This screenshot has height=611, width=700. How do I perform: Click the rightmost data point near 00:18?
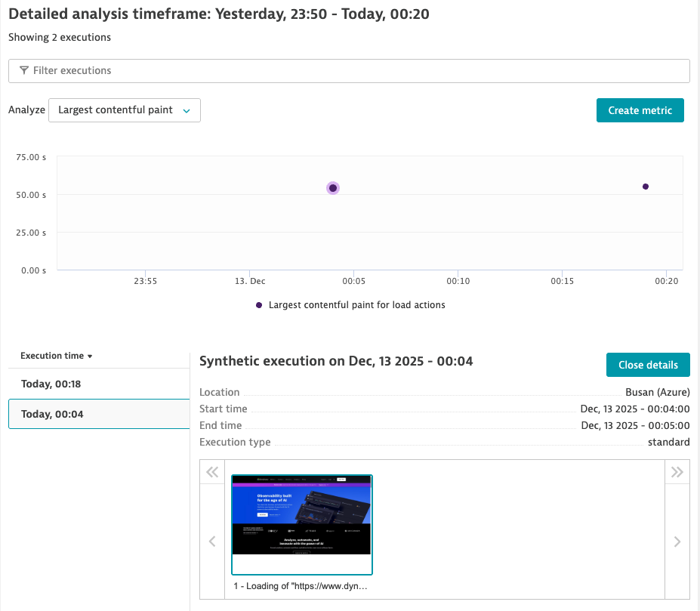645,186
